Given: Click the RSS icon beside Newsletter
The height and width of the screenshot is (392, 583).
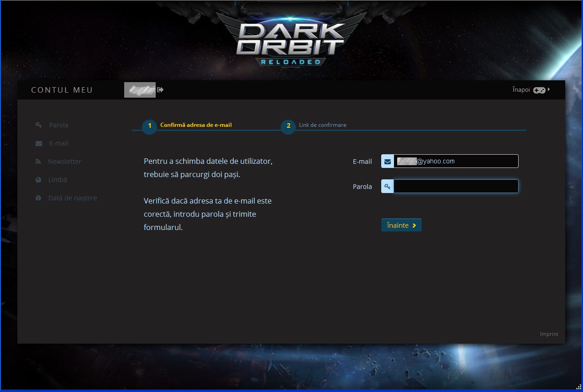Looking at the screenshot, I should coord(38,162).
